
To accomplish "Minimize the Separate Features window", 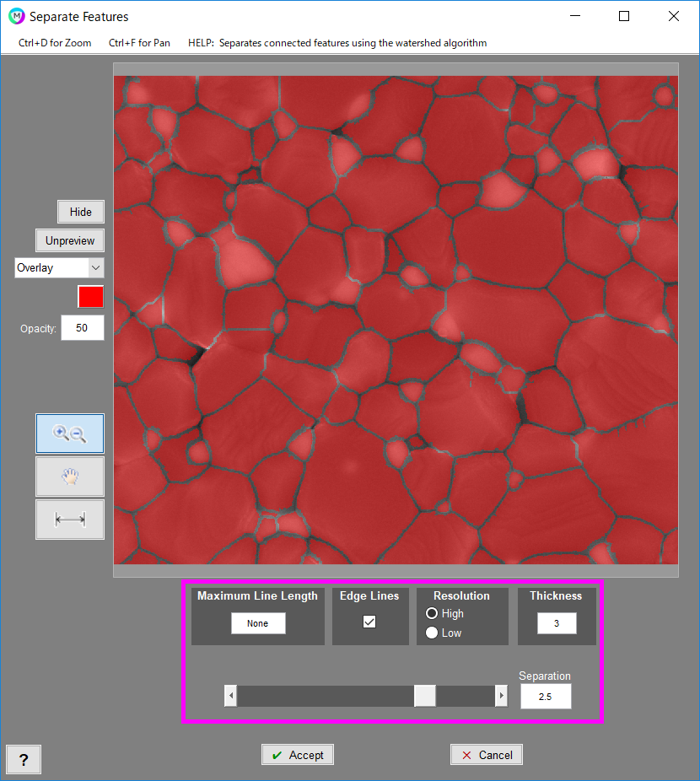I will click(575, 16).
